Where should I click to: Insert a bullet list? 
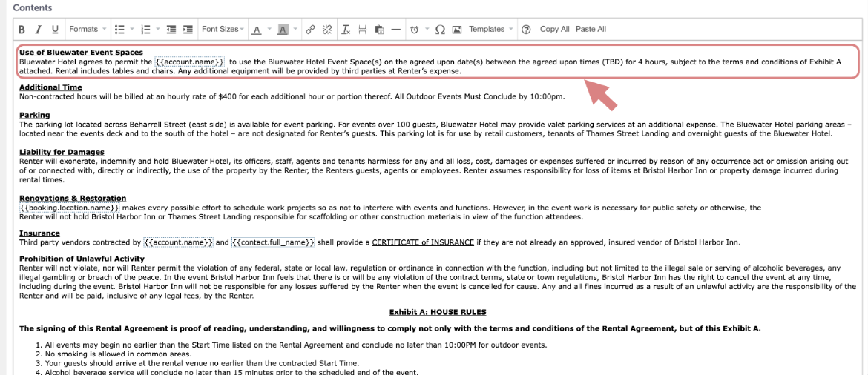(x=119, y=30)
